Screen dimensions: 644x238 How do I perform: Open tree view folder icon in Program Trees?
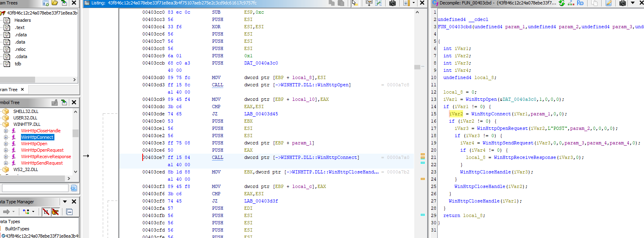pos(55,3)
